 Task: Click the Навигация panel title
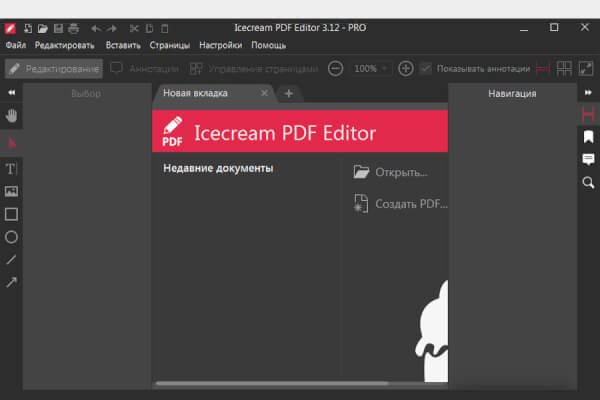click(512, 94)
